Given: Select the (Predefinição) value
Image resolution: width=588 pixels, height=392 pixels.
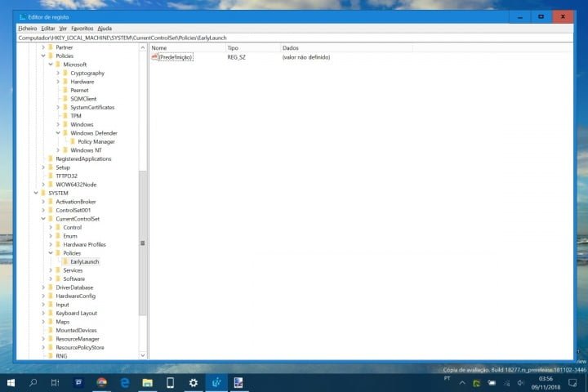Looking at the screenshot, I should [x=176, y=57].
